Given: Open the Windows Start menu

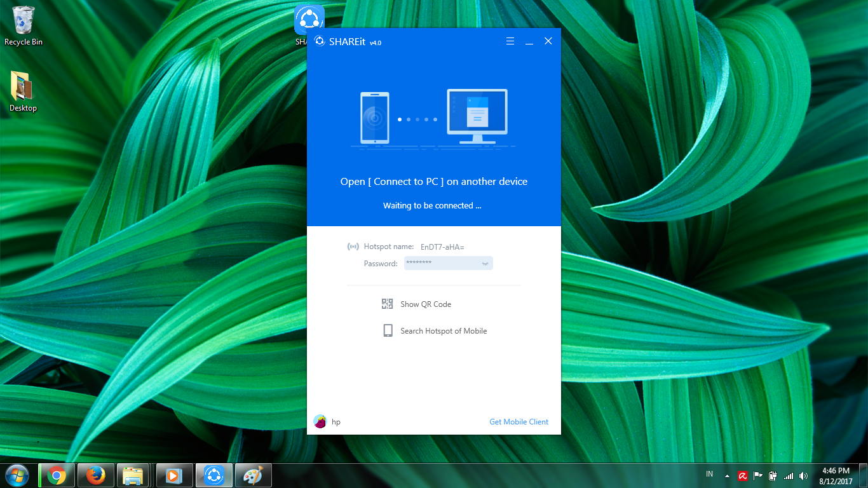Looking at the screenshot, I should [x=17, y=475].
